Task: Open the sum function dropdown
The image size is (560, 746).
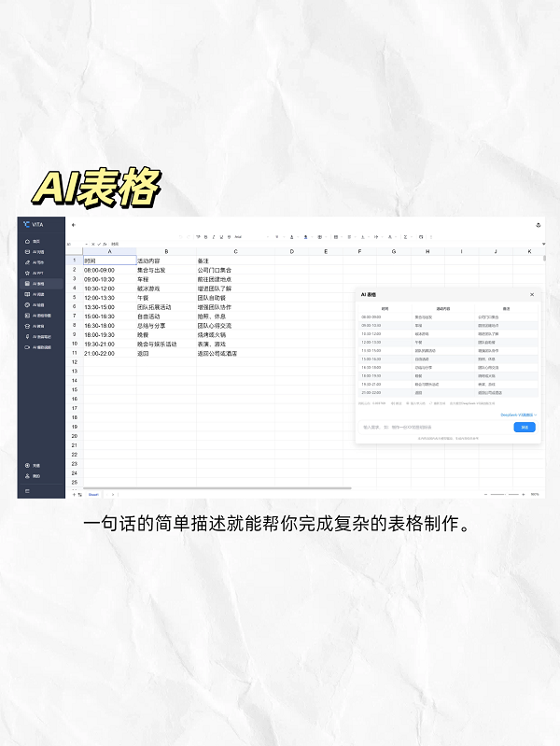Action: pos(406,236)
